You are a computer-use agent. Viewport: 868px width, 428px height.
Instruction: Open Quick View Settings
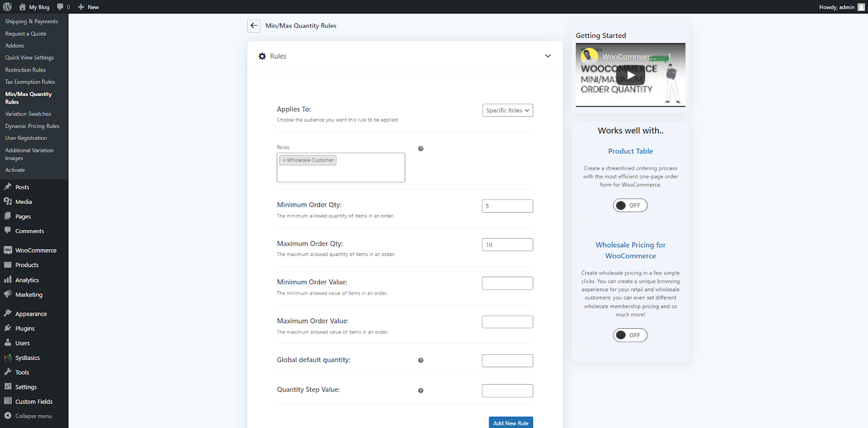29,58
